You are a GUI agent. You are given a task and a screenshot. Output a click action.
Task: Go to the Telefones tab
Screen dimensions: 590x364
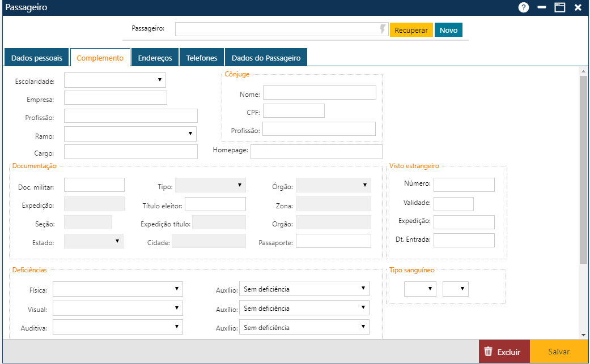pyautogui.click(x=202, y=58)
